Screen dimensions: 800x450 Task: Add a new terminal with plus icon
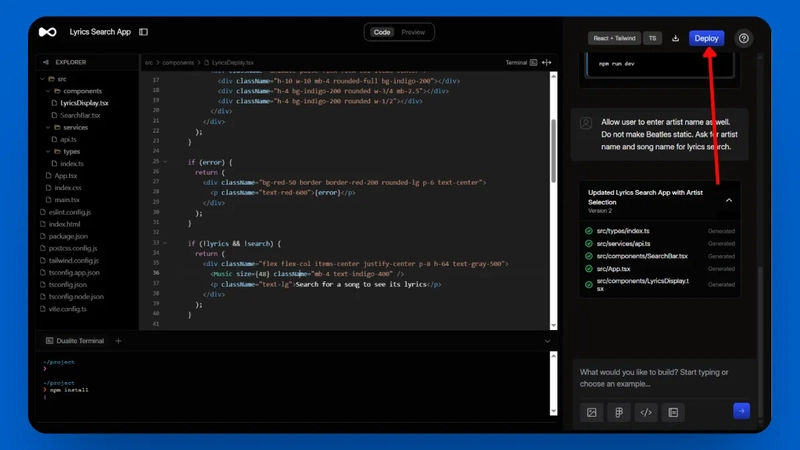pos(118,341)
